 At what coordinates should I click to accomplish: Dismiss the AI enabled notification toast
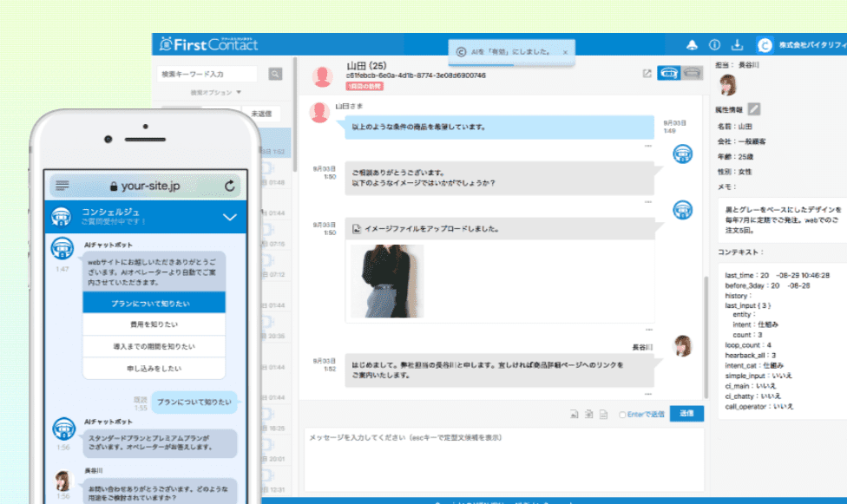coord(565,52)
